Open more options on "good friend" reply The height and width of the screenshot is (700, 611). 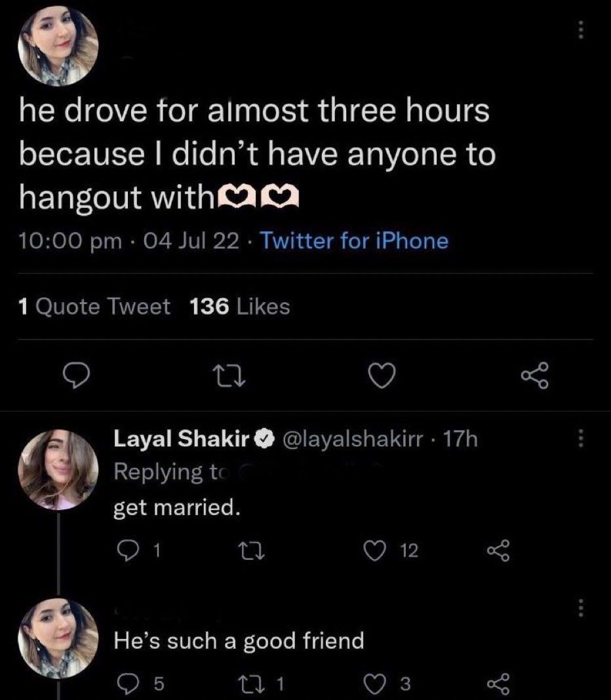click(x=579, y=609)
